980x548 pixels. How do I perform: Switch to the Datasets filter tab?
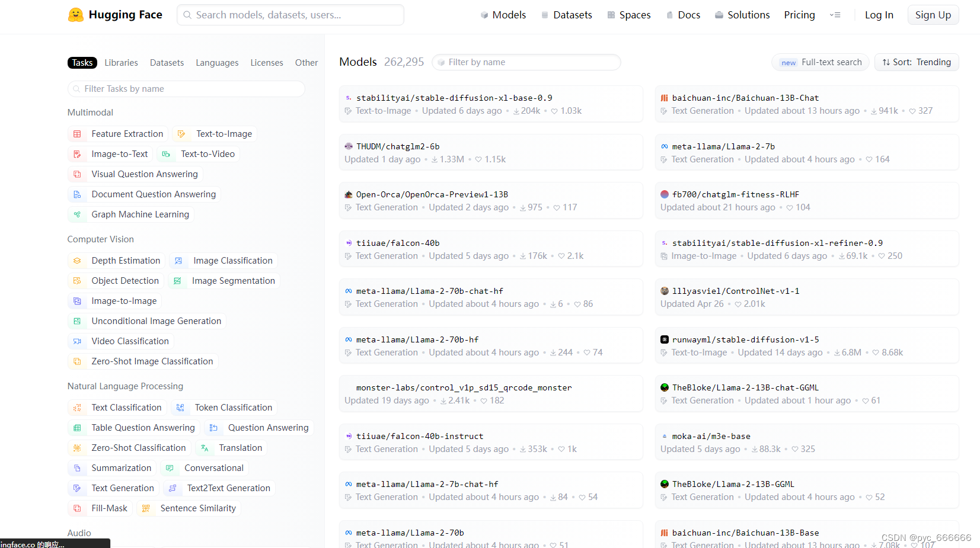tap(167, 63)
